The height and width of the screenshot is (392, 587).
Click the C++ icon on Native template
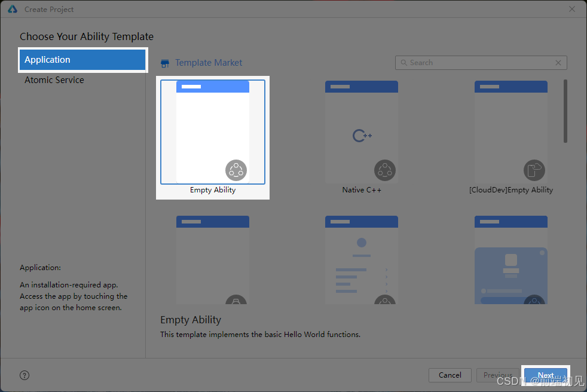[362, 136]
